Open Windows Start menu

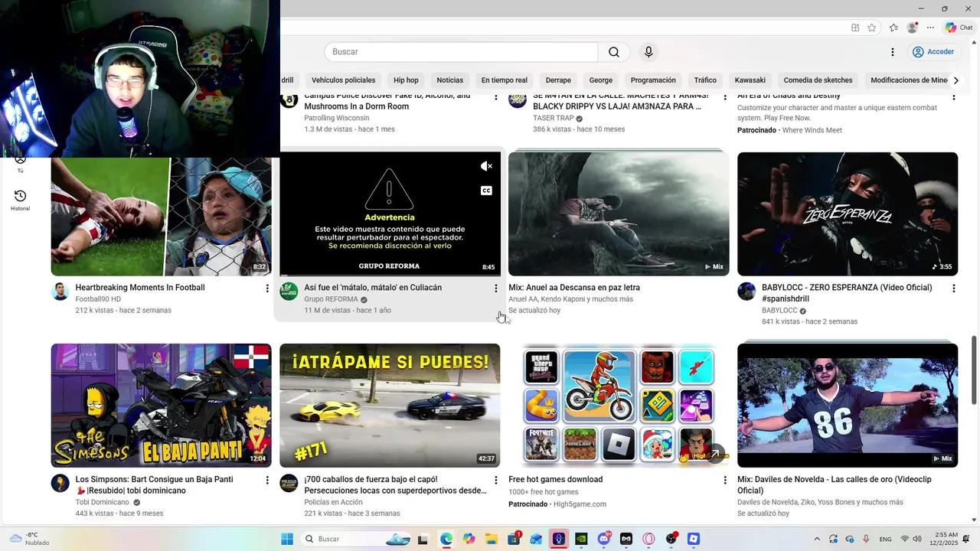pos(287,539)
